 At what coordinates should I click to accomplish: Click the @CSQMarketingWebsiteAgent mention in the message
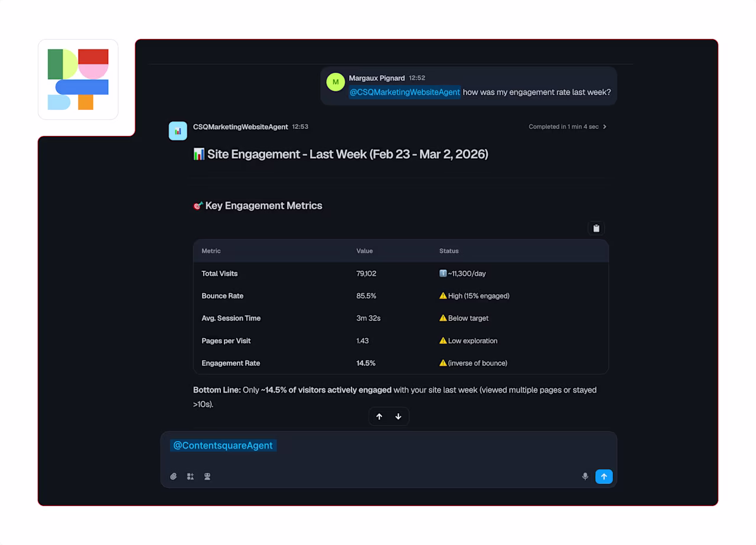coord(405,92)
